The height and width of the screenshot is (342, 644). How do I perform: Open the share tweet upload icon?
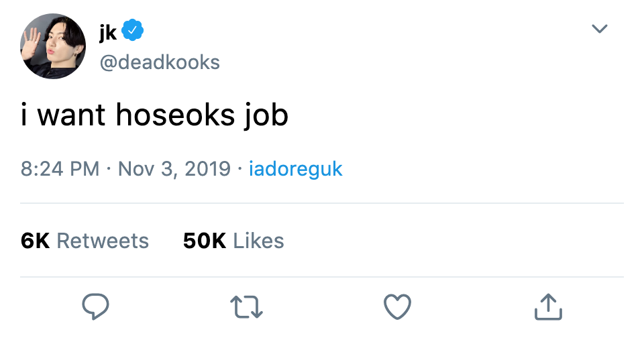(548, 306)
